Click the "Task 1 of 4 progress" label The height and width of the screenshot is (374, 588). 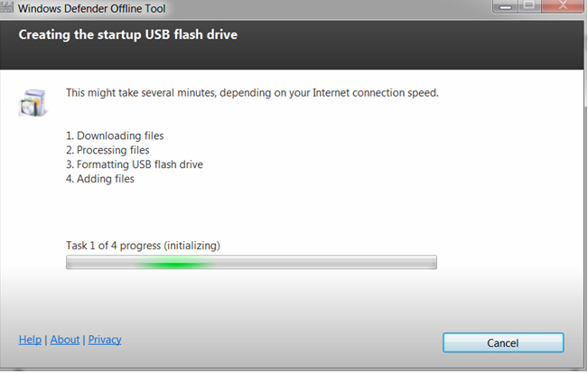(143, 246)
